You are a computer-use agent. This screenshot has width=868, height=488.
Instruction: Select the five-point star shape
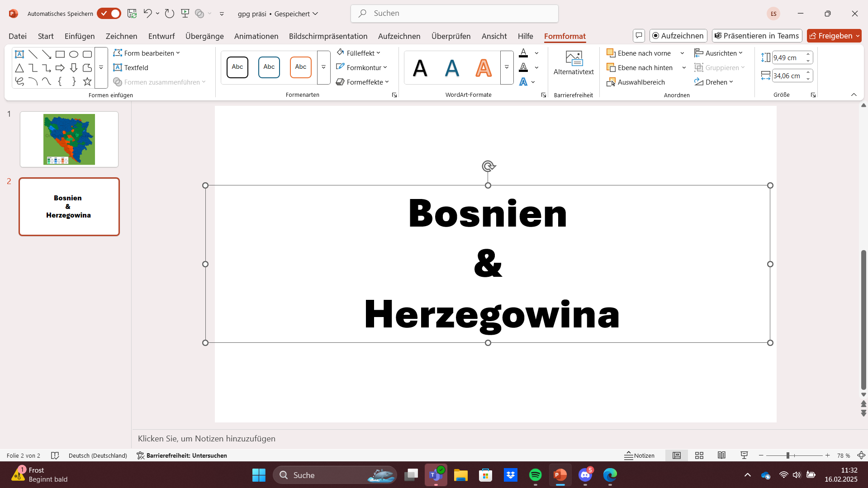(87, 81)
